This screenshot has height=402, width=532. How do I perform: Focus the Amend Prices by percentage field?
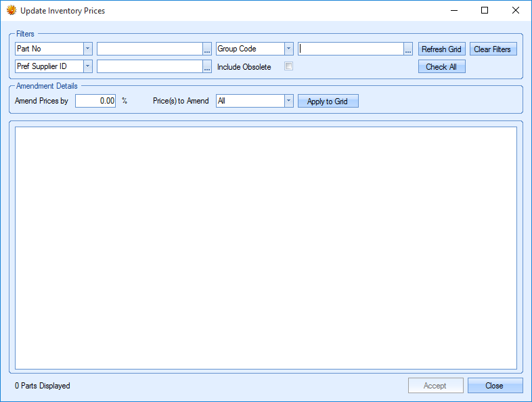coord(96,101)
